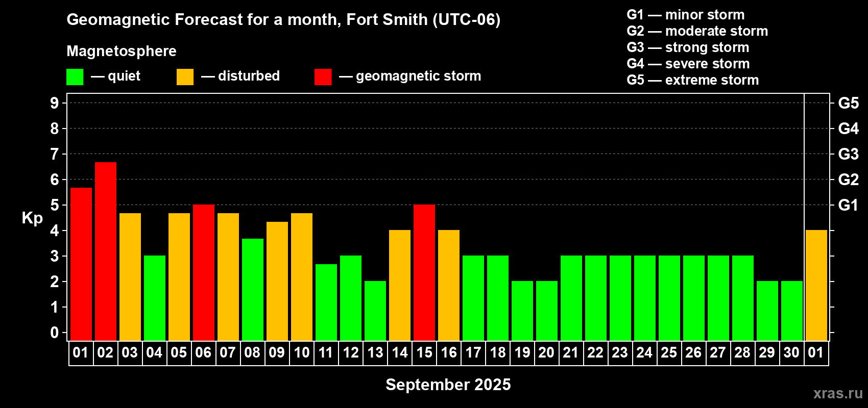Click date label 10 on the axis
Screen dimensions: 868x408
coord(301,353)
